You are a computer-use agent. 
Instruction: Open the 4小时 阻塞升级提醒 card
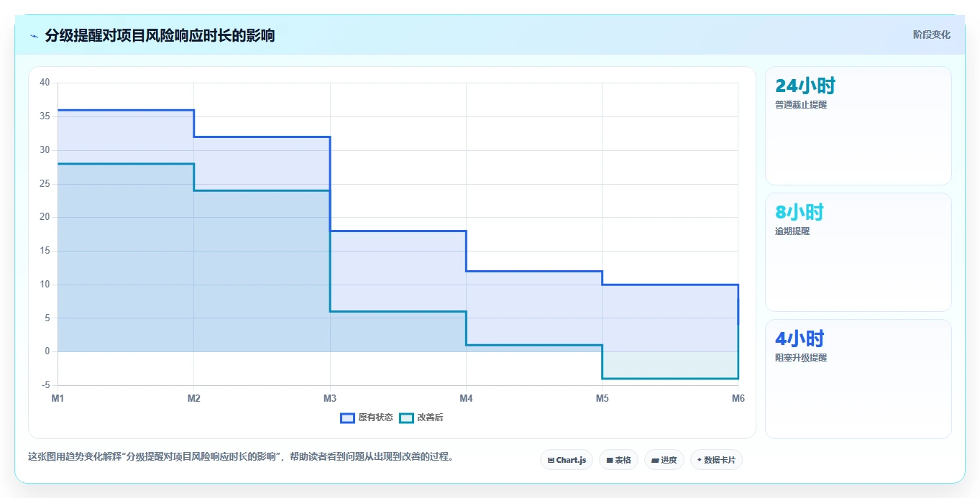pyautogui.click(x=858, y=379)
